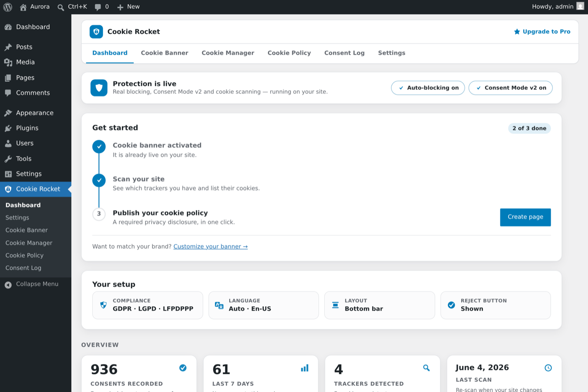
Task: Toggle the Consent Mode v2 on pill
Action: tap(510, 88)
